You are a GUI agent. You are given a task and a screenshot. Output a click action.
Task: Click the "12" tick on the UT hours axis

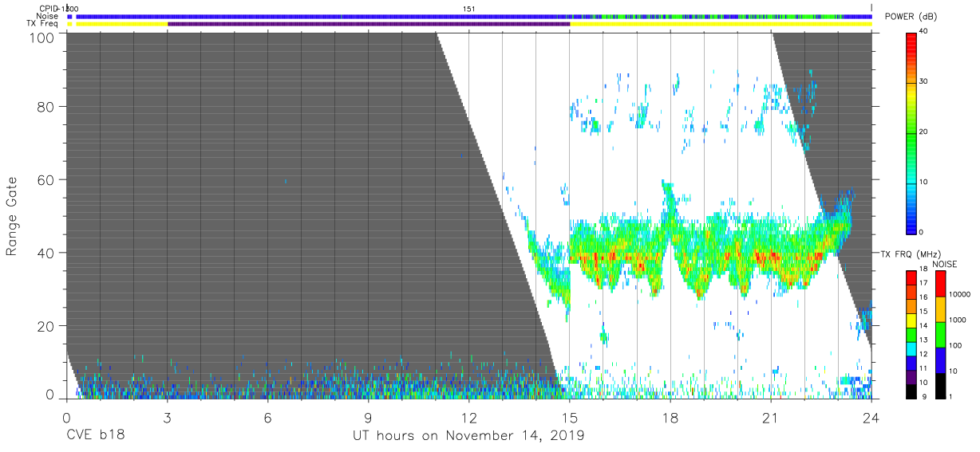tap(468, 417)
